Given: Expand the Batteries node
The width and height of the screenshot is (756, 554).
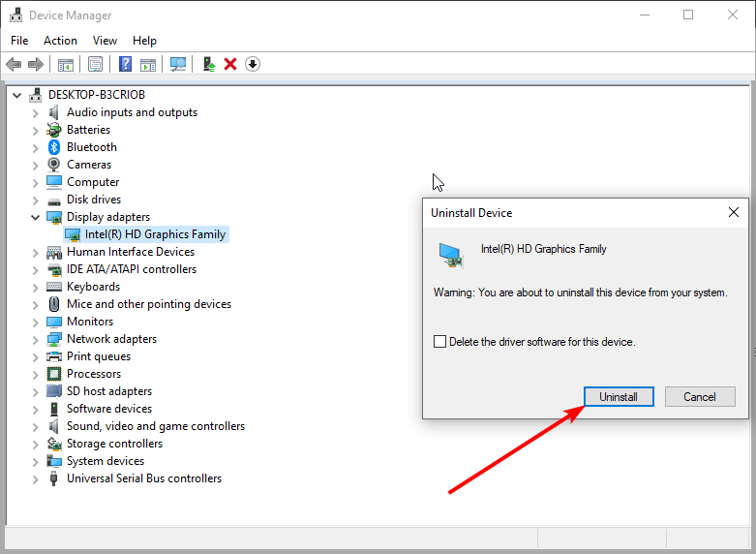Looking at the screenshot, I should (x=35, y=131).
